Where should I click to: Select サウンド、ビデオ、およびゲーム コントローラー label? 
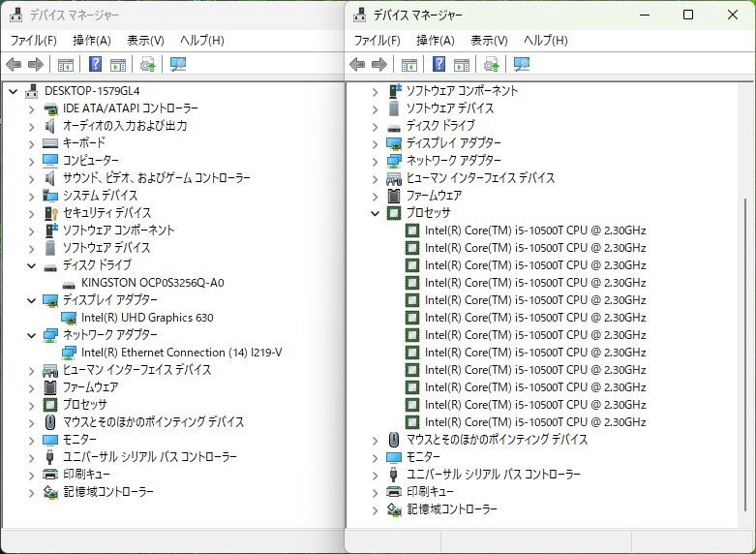coord(157,178)
